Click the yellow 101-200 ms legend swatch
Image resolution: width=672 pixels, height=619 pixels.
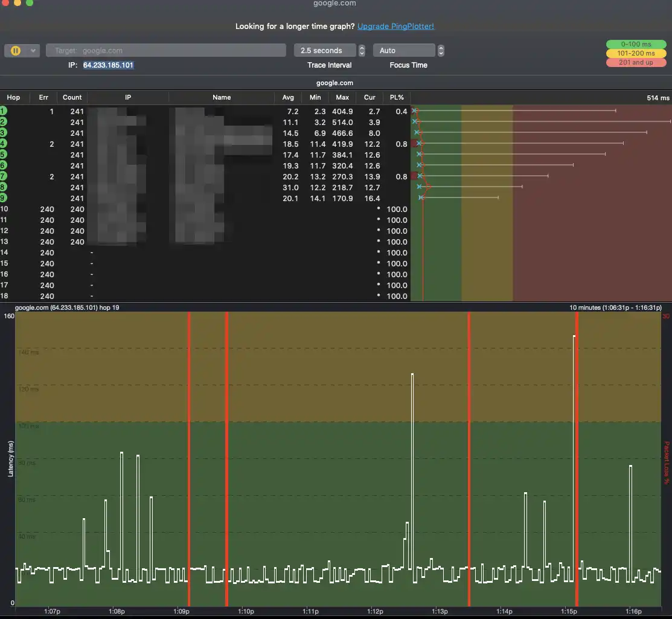point(636,53)
